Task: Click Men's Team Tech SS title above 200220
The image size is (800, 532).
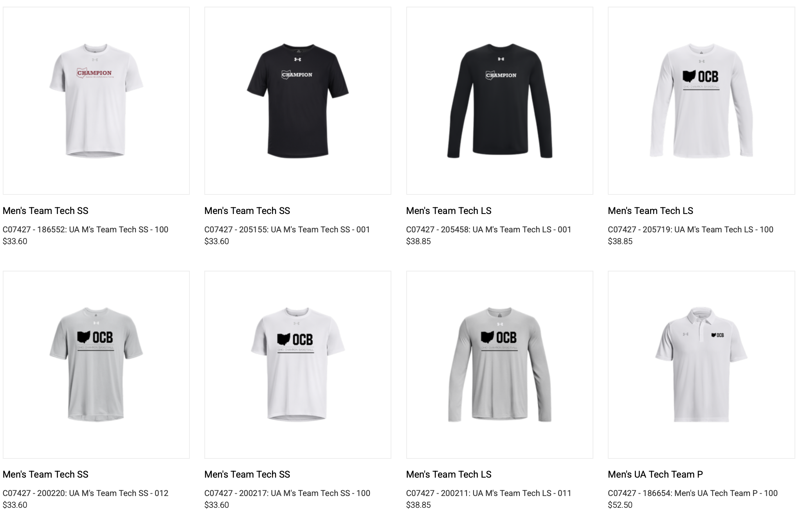Action: point(45,474)
